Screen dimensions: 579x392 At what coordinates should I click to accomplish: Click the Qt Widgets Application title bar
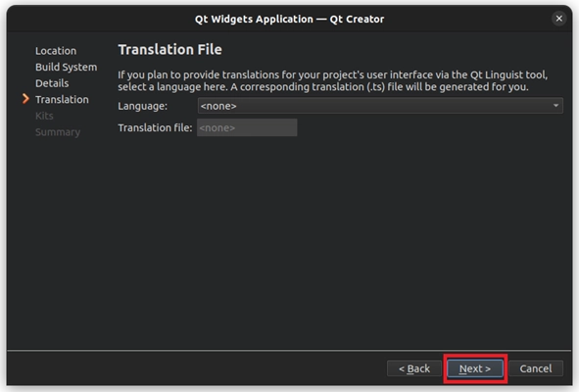point(290,19)
